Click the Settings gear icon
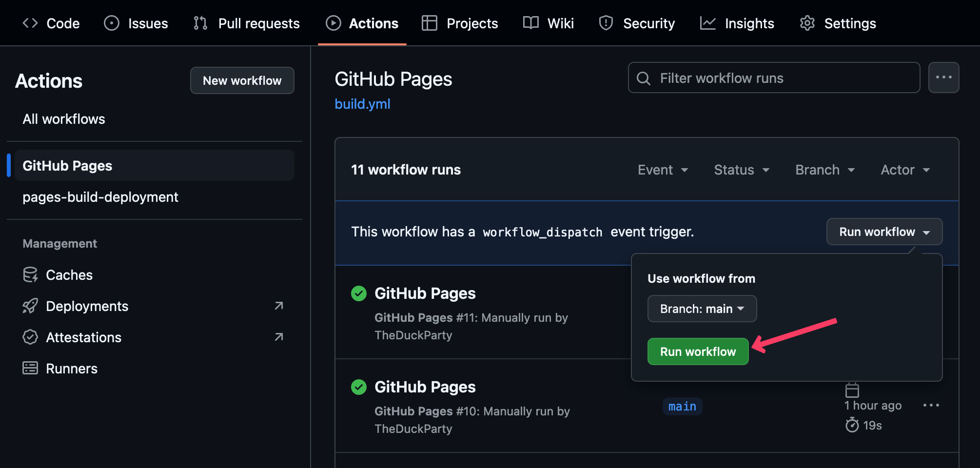The image size is (980, 468). point(807,23)
